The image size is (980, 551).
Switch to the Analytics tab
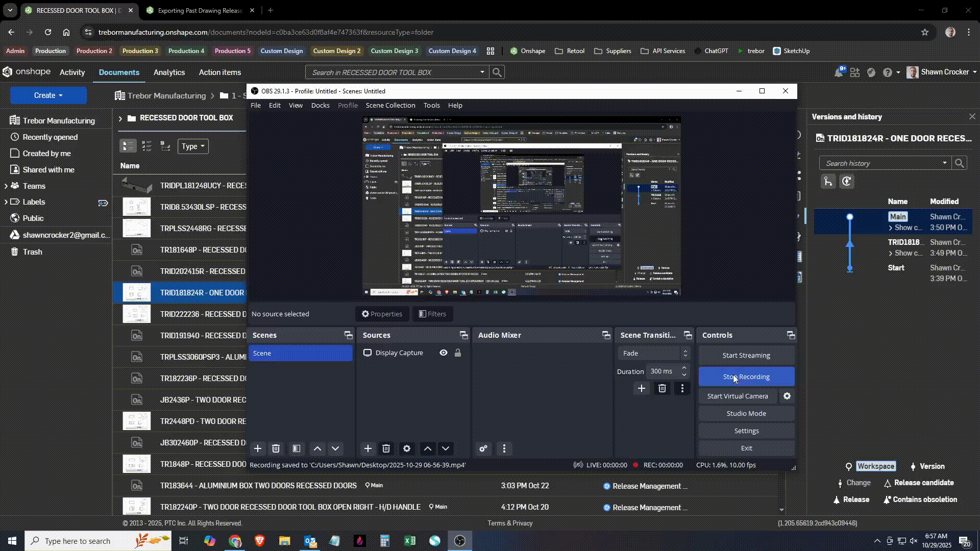pyautogui.click(x=169, y=72)
